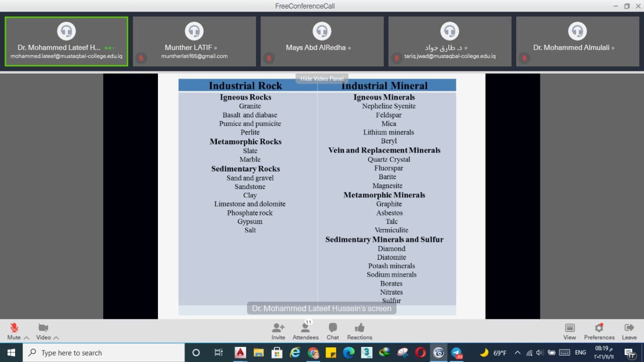This screenshot has height=362, width=644.
Task: Expand the arrow next to Mute
Action: point(27,338)
